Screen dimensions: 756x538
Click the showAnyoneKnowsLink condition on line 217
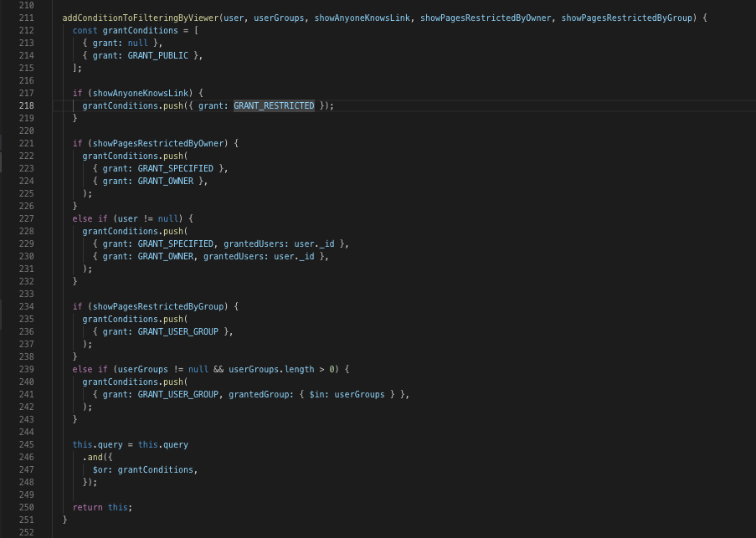pos(141,93)
